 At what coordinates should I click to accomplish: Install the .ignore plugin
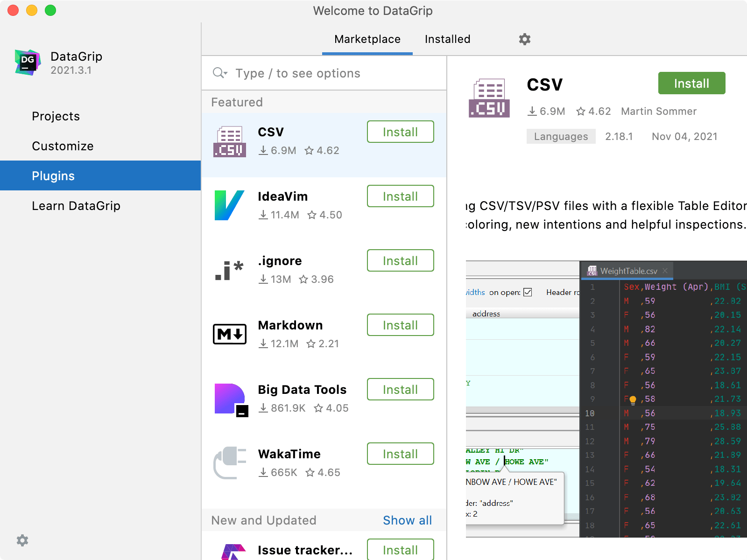pyautogui.click(x=401, y=261)
